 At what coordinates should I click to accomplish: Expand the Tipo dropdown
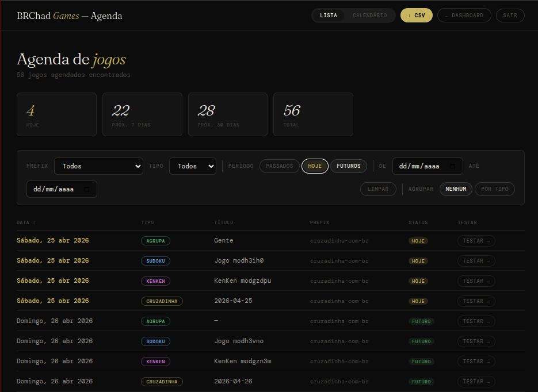192,166
